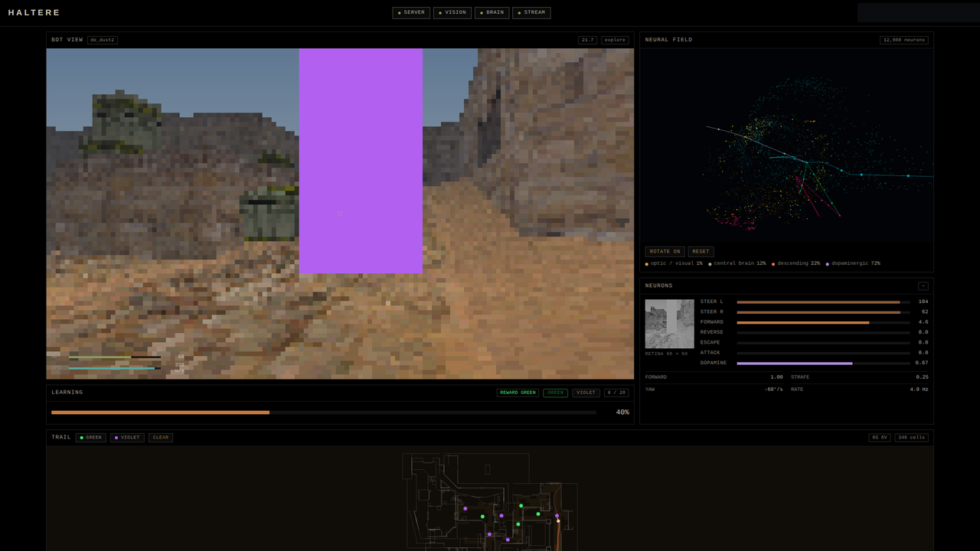
Task: Click the 40% learning progress value
Action: (622, 412)
